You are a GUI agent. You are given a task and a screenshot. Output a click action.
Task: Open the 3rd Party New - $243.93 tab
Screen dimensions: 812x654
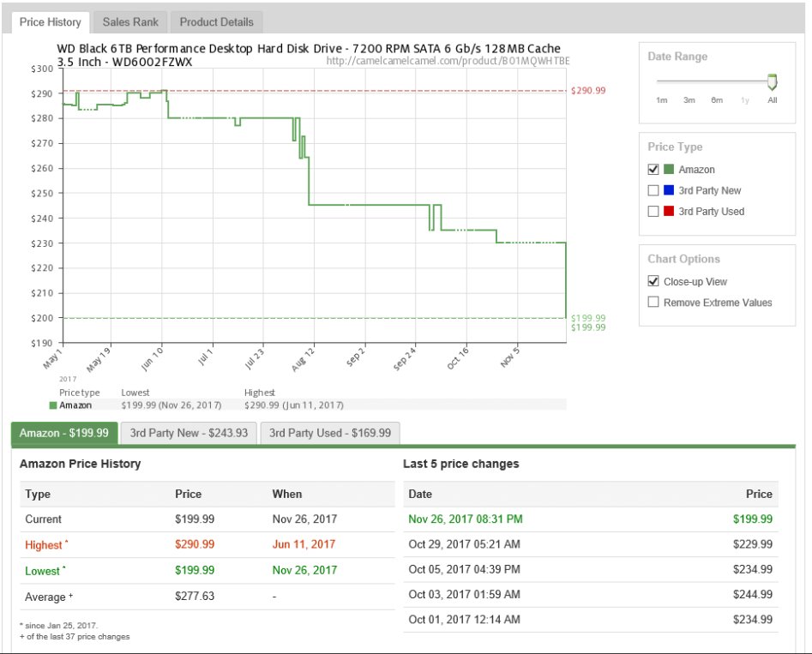click(189, 433)
